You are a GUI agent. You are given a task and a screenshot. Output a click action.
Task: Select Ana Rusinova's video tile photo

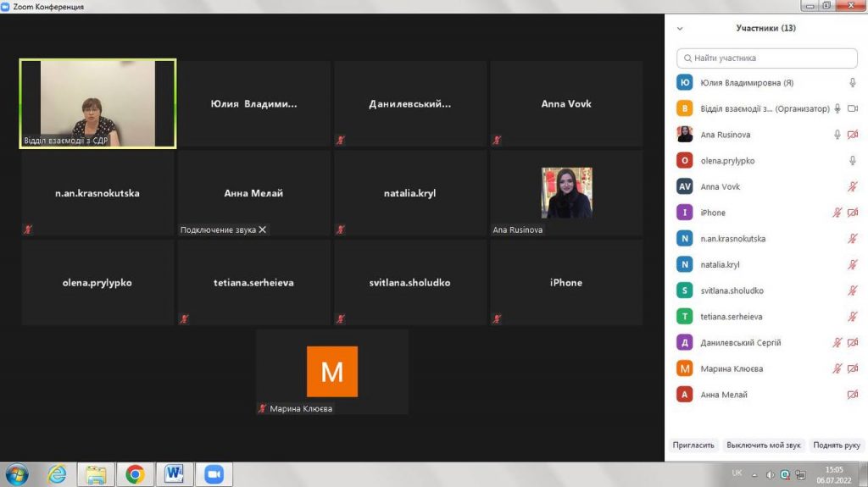566,192
